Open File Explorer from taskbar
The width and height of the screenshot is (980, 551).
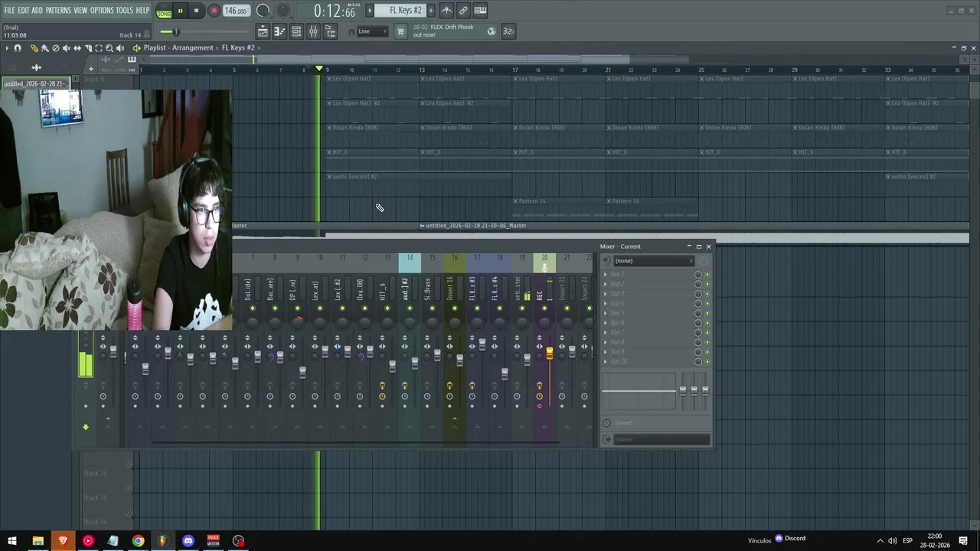pyautogui.click(x=38, y=541)
